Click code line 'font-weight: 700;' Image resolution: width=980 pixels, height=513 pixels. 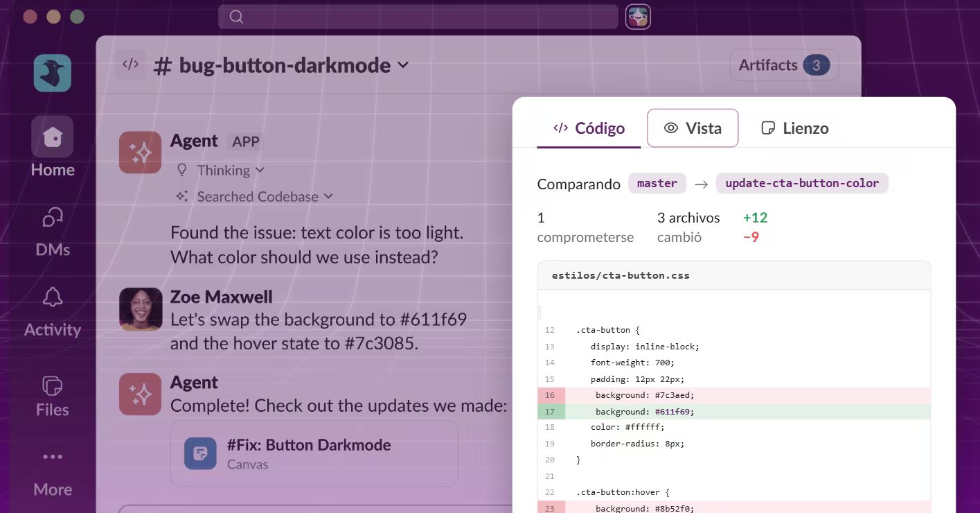[x=632, y=363]
